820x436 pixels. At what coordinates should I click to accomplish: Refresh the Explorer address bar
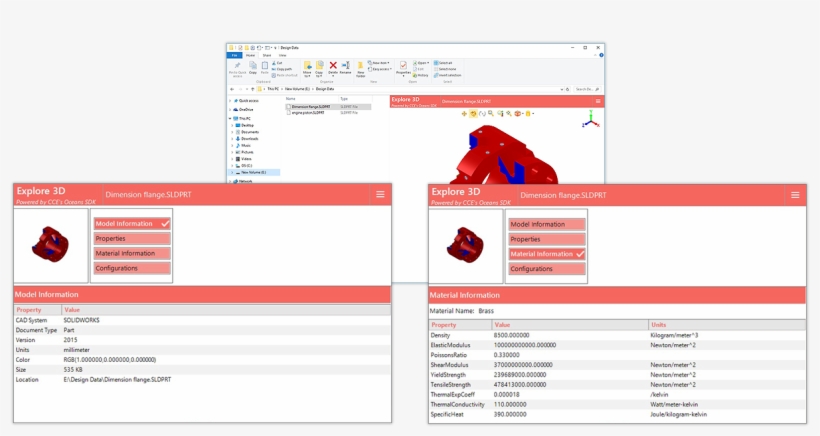[x=567, y=89]
